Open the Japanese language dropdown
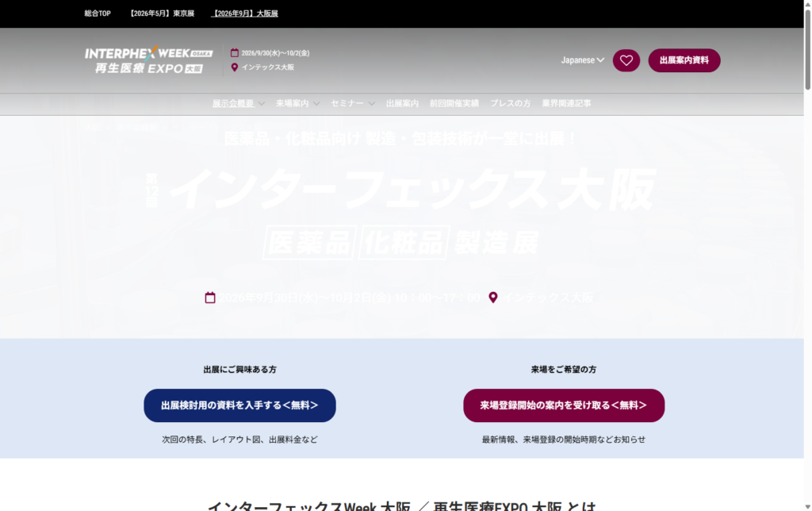812x511 pixels. pos(582,60)
